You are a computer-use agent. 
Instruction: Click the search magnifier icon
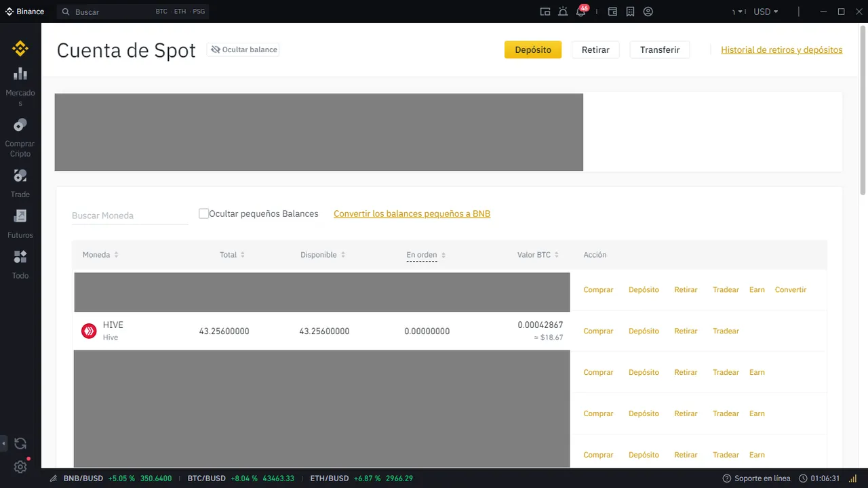click(66, 12)
